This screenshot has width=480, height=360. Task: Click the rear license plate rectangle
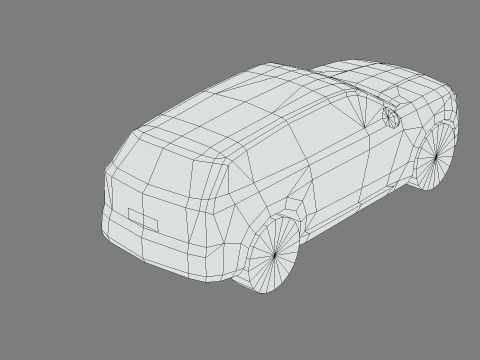coord(143,220)
